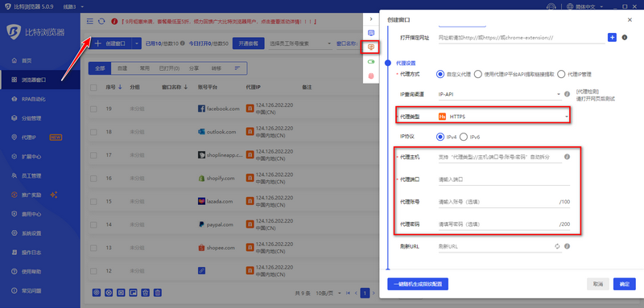Image resolution: width=644 pixels, height=308 pixels.
Task: Sort by 序号 column arrow
Action: pyautogui.click(x=120, y=87)
